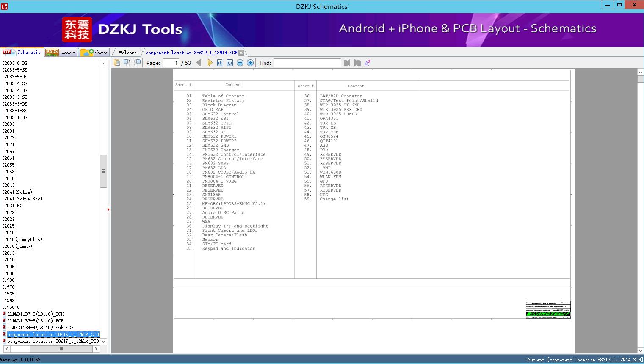Find previous match icon
This screenshot has height=364, width=644.
pos(347,63)
